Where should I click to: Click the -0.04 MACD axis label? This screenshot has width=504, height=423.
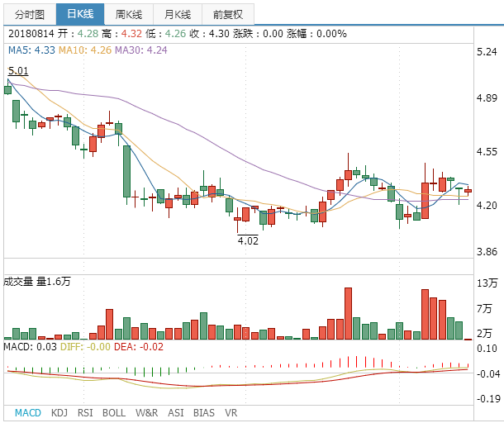pos(488,373)
